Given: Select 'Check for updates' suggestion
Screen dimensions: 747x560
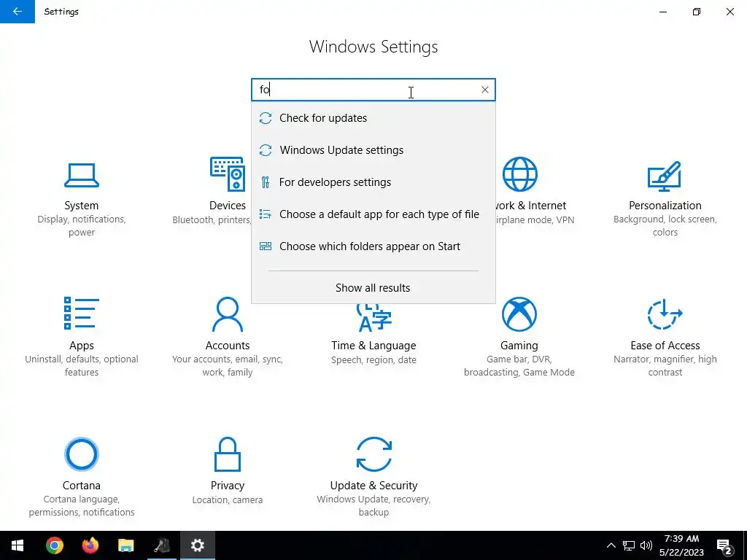Looking at the screenshot, I should click(373, 118).
